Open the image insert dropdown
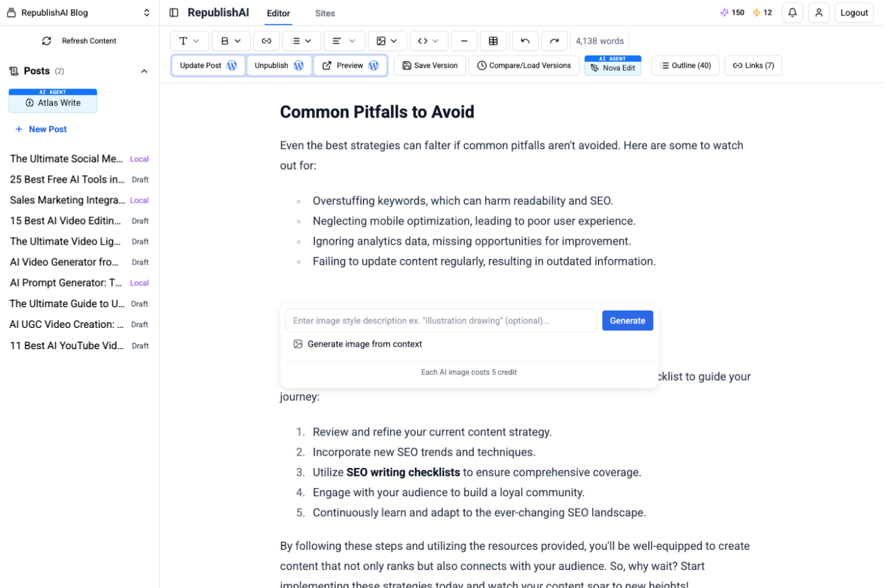Viewport: 891px width, 588px height. pyautogui.click(x=387, y=41)
